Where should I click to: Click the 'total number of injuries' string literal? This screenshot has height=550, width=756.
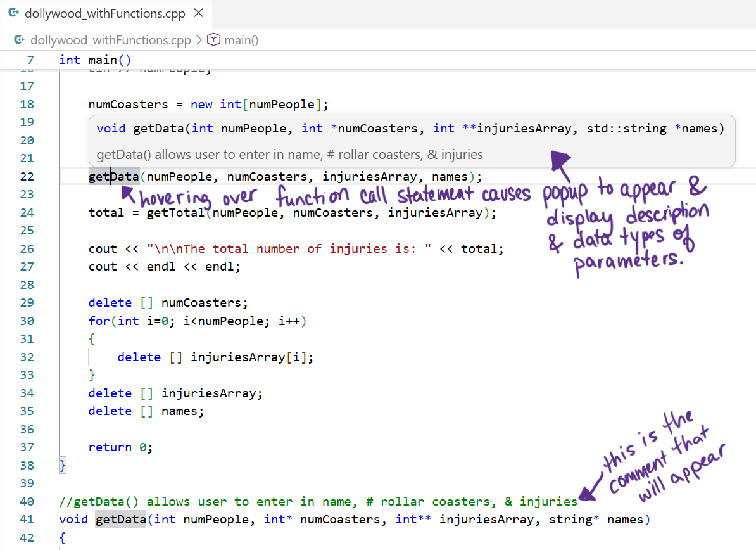(289, 249)
